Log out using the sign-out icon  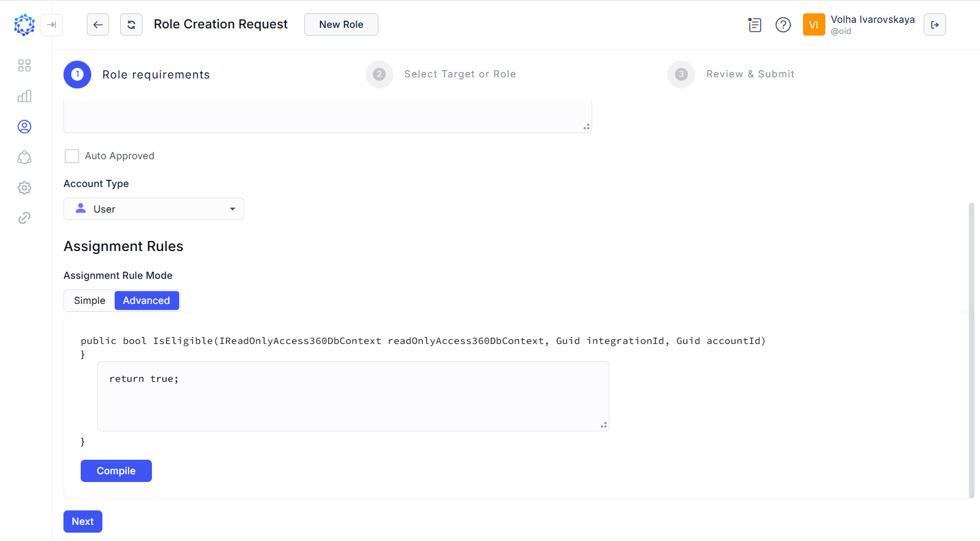935,24
